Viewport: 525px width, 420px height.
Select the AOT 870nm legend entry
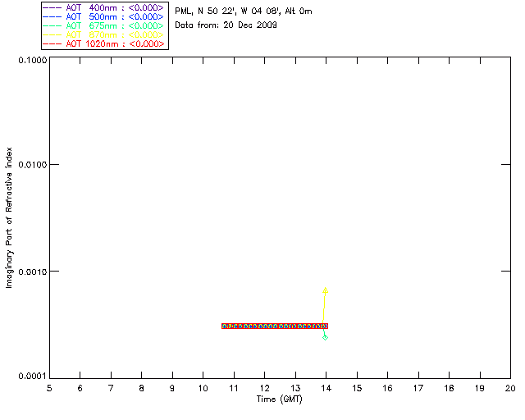coord(104,34)
